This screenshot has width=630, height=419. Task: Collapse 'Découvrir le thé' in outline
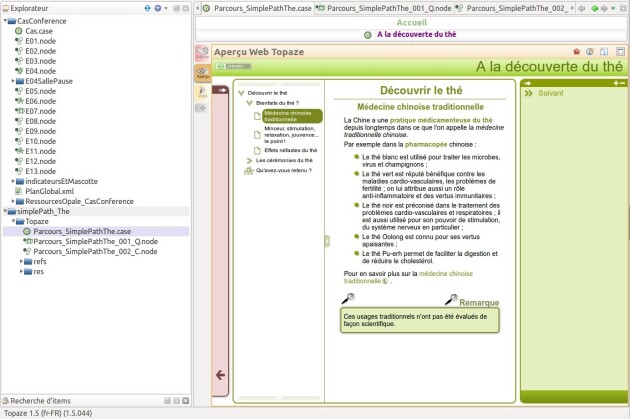pyautogui.click(x=241, y=93)
